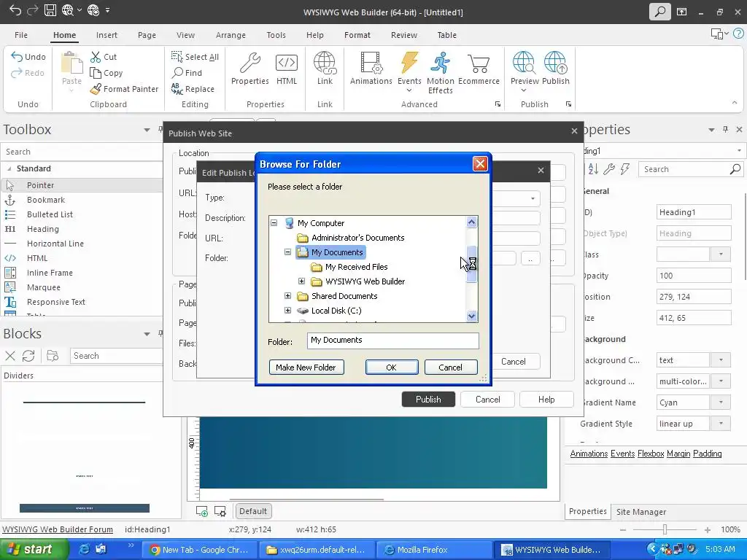Expand the WYSIWYG Web Builder folder node
The height and width of the screenshot is (560, 747).
(x=301, y=281)
